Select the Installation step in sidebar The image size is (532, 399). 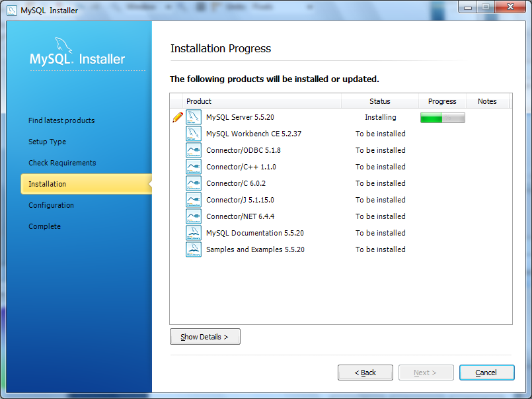86,184
